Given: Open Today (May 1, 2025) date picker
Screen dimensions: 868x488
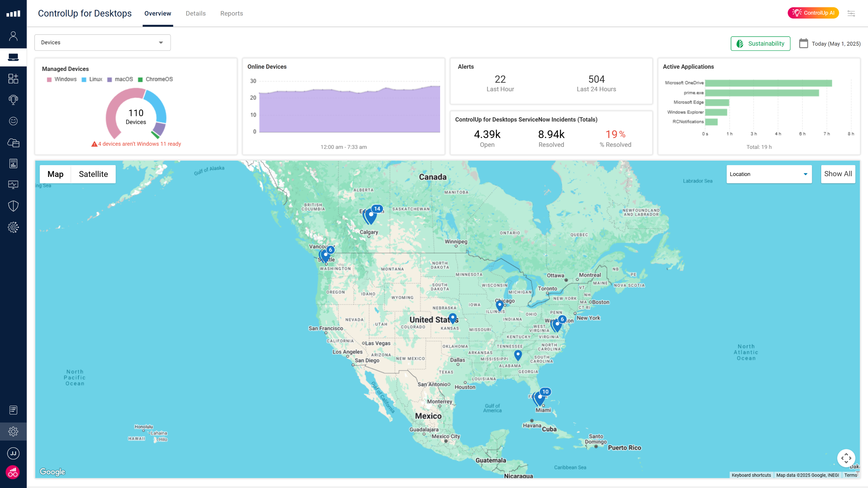Looking at the screenshot, I should pos(836,44).
